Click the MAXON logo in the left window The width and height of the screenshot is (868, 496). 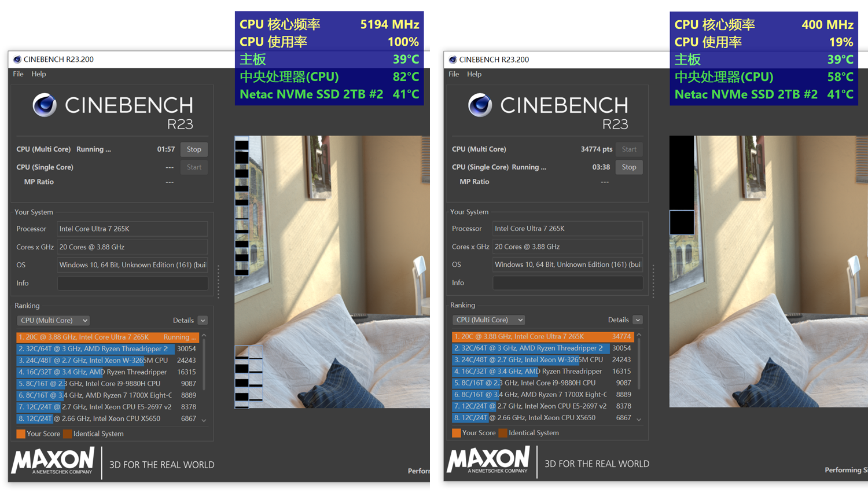[x=53, y=461]
